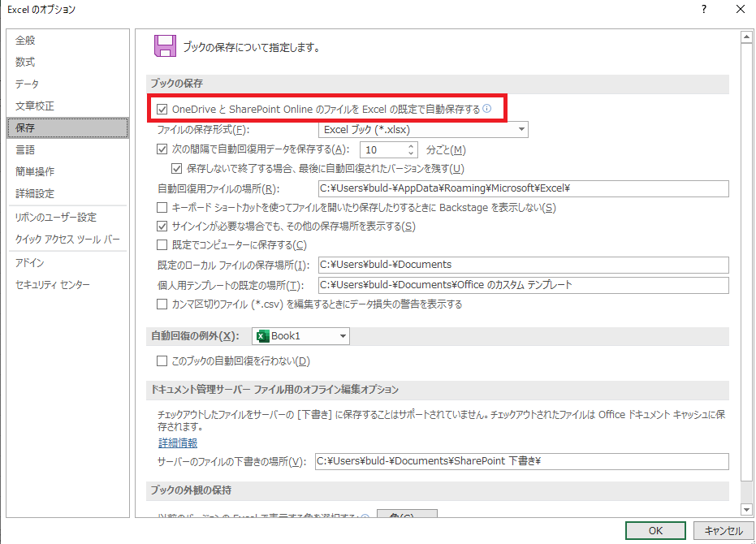Decrease the auto-recover minutes with down arrow
This screenshot has height=544, width=756.
411,153
